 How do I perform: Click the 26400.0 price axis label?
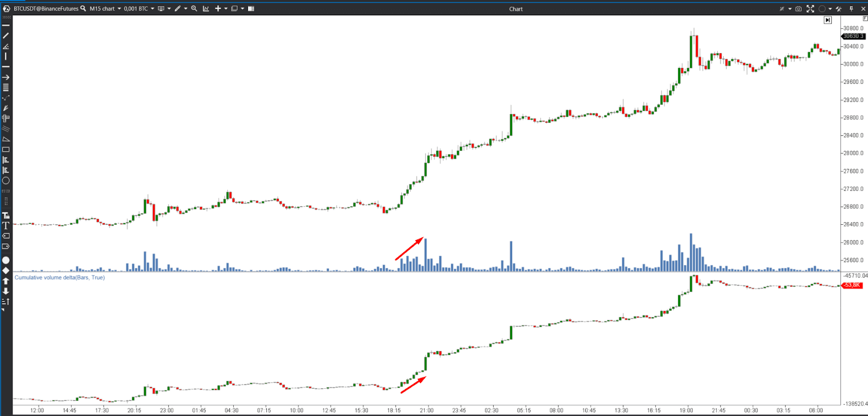853,224
